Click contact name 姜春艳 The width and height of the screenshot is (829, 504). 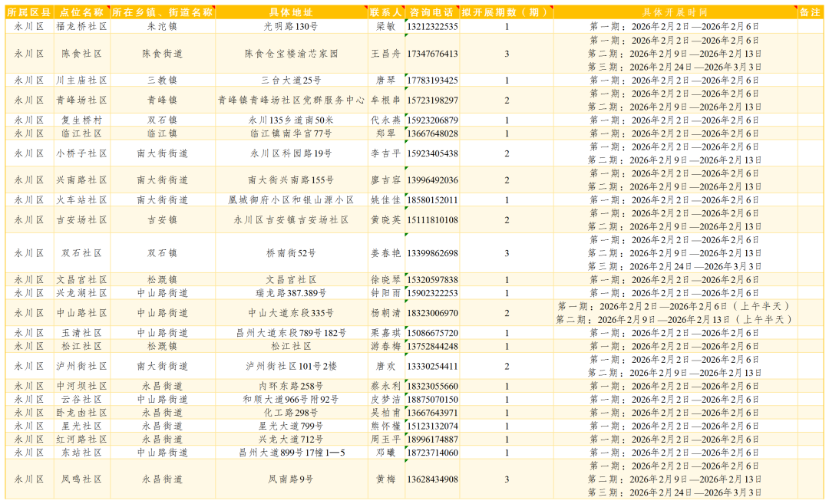click(386, 253)
